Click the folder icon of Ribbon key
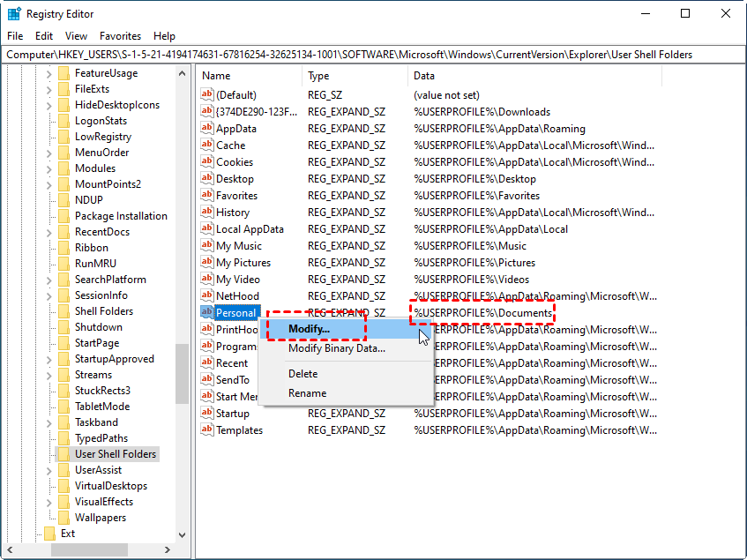Screen dimensions: 747x560 coord(63,248)
